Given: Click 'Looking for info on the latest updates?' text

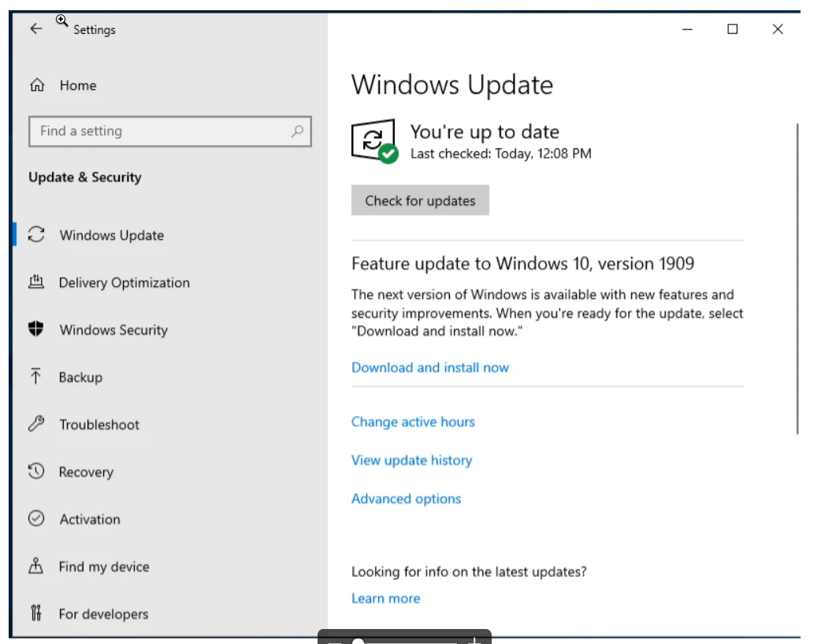Looking at the screenshot, I should 469,571.
